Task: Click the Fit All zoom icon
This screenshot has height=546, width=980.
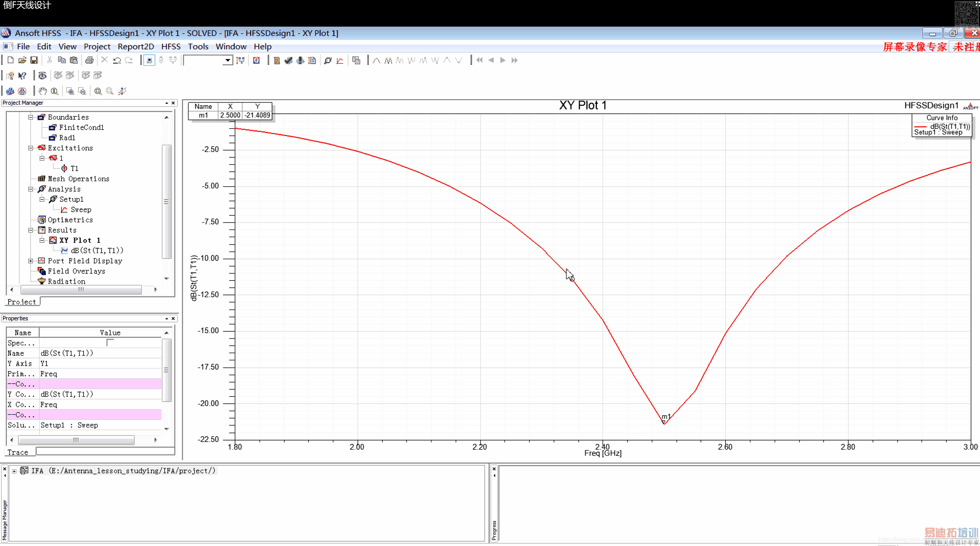Action: pos(98,91)
